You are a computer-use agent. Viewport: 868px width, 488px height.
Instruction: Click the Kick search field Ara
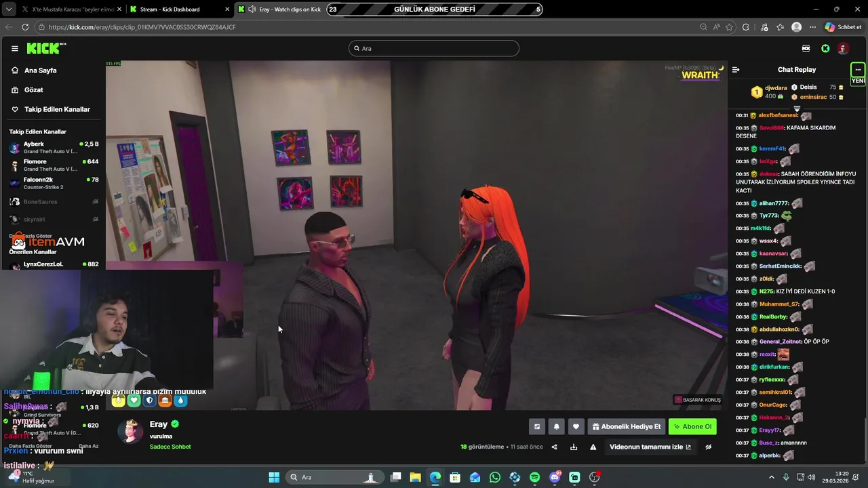[x=434, y=48]
